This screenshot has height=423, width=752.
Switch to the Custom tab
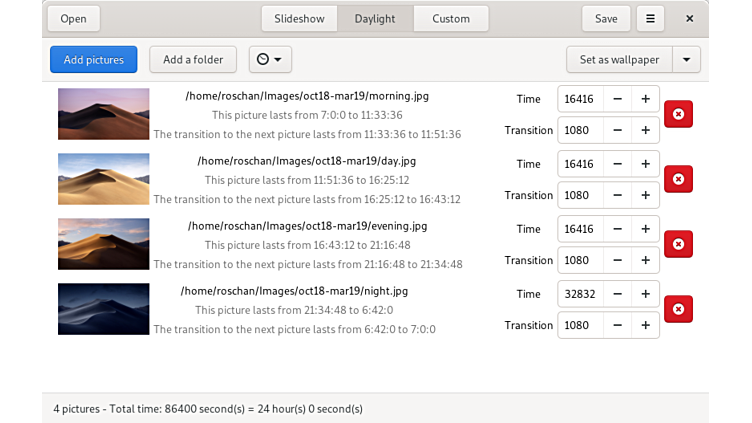(x=450, y=18)
